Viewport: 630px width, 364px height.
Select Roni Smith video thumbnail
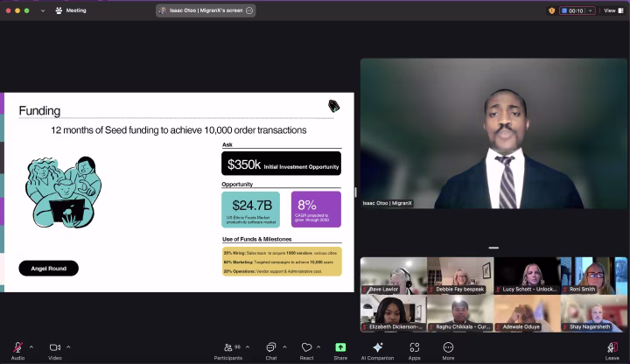pyautogui.click(x=594, y=276)
